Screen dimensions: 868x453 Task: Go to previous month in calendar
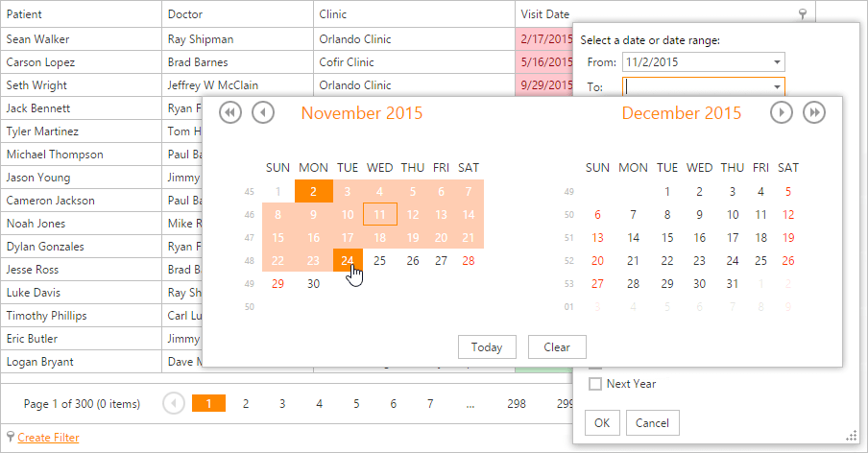click(263, 113)
